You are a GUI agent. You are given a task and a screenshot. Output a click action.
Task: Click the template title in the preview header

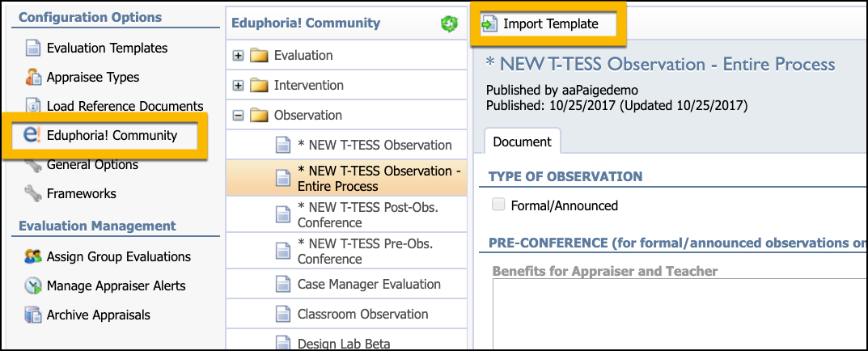point(660,64)
